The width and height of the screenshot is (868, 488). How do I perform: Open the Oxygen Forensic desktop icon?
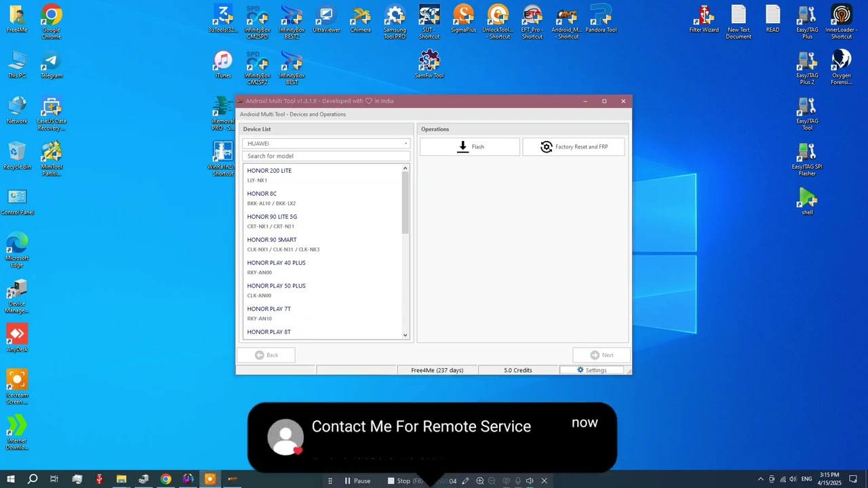[x=841, y=68]
